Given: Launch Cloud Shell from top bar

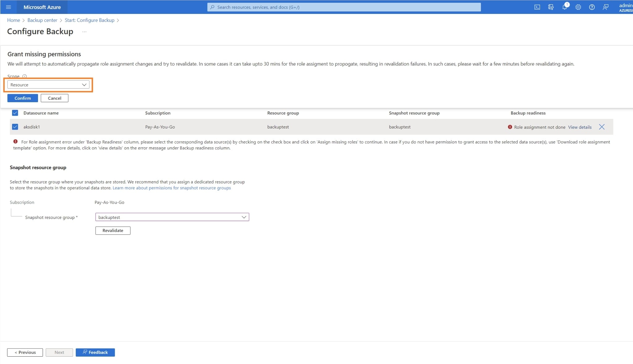Looking at the screenshot, I should [x=537, y=7].
